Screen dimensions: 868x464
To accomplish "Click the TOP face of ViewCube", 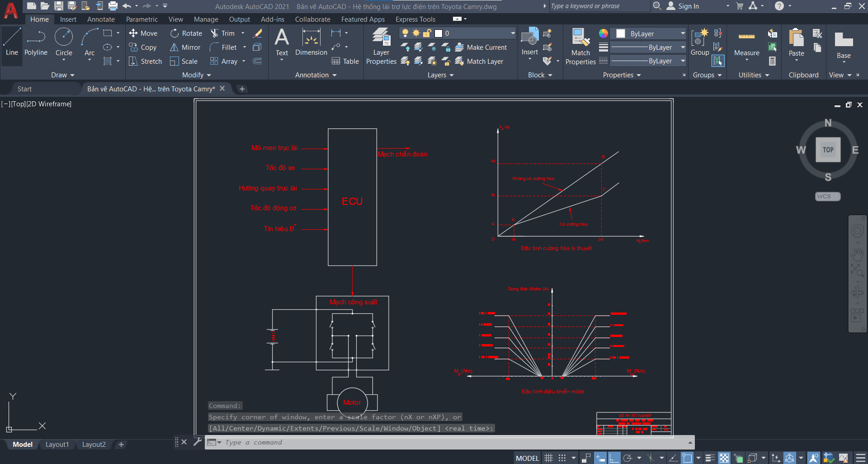I will (828, 150).
